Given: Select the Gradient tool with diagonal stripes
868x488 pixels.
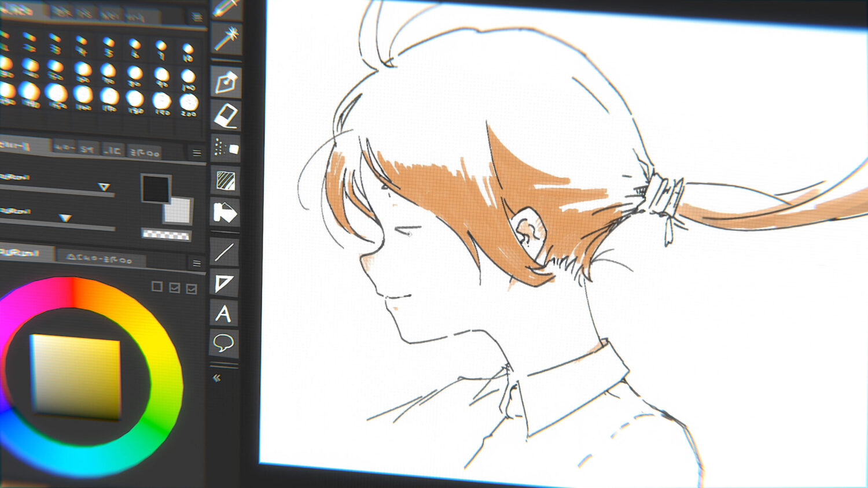Looking at the screenshot, I should 225,181.
